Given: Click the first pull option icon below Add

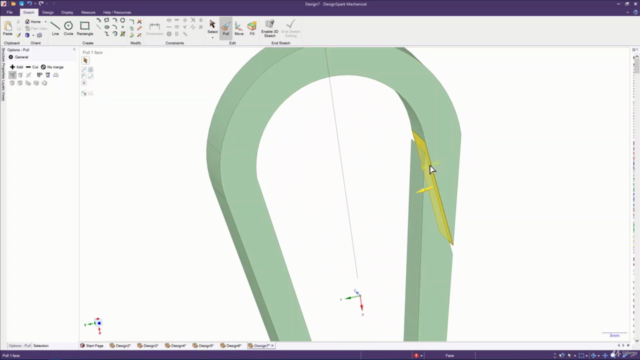Looking at the screenshot, I should tap(13, 75).
